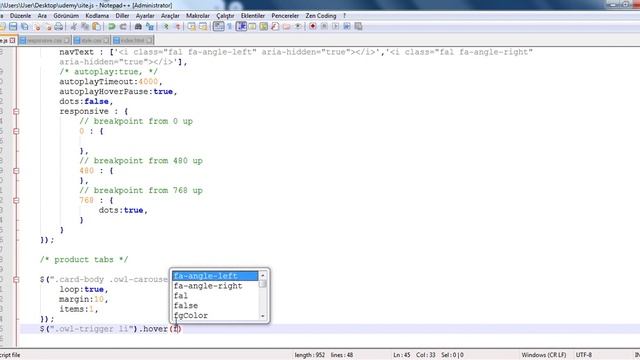Open the Replace dialog icon
This screenshot has width=640, height=360.
point(149,27)
